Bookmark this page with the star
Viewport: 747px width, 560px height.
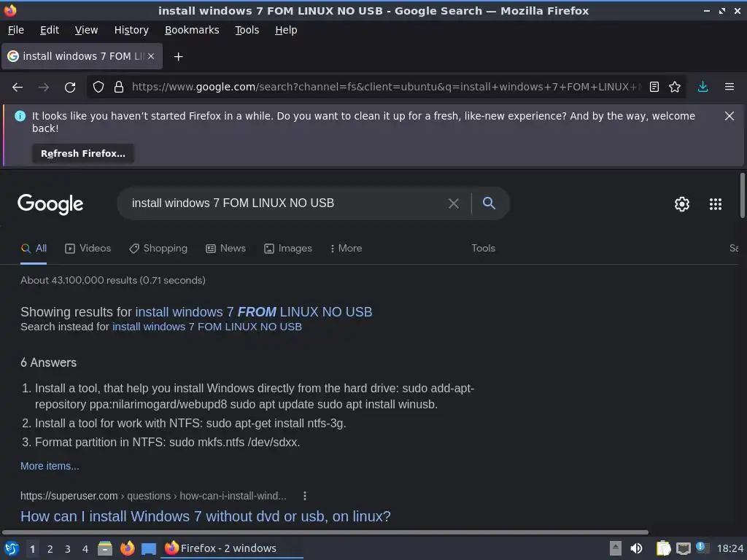[x=675, y=87]
